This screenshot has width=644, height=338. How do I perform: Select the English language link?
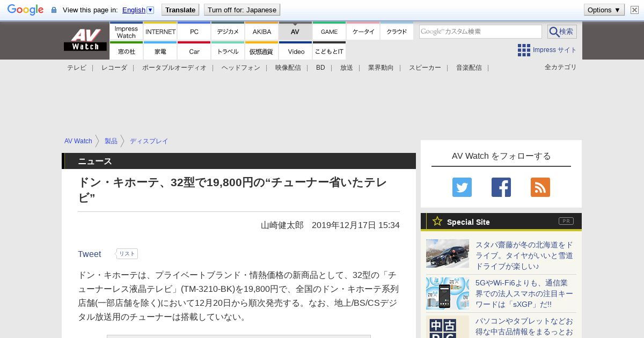pyautogui.click(x=134, y=10)
